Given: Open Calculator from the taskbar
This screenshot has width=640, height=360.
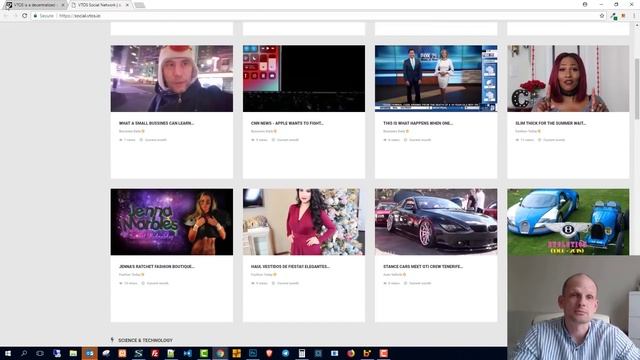Looking at the screenshot, I should [x=302, y=353].
